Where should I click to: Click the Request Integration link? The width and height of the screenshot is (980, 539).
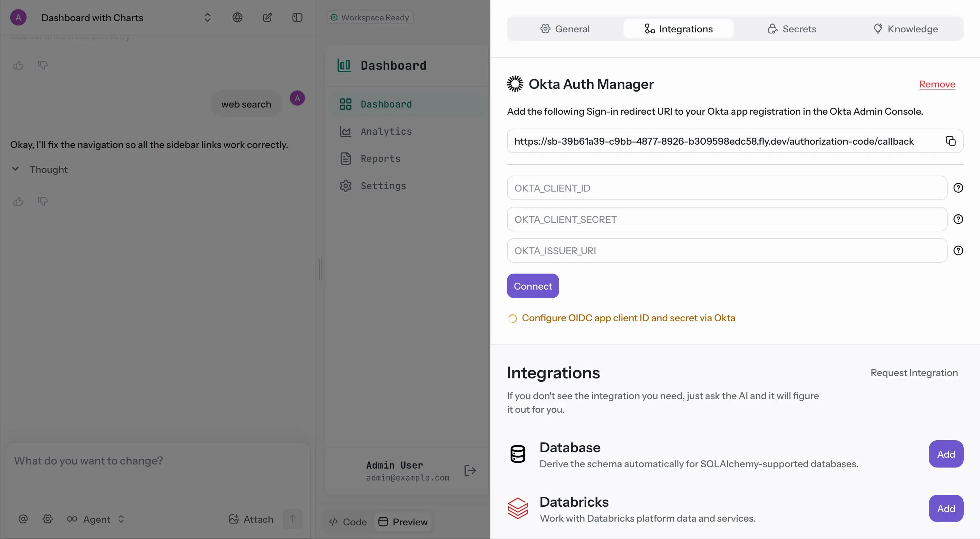click(x=914, y=373)
